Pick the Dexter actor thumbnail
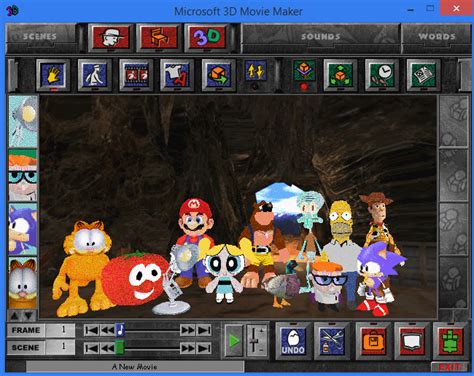The width and height of the screenshot is (474, 376). 23,175
